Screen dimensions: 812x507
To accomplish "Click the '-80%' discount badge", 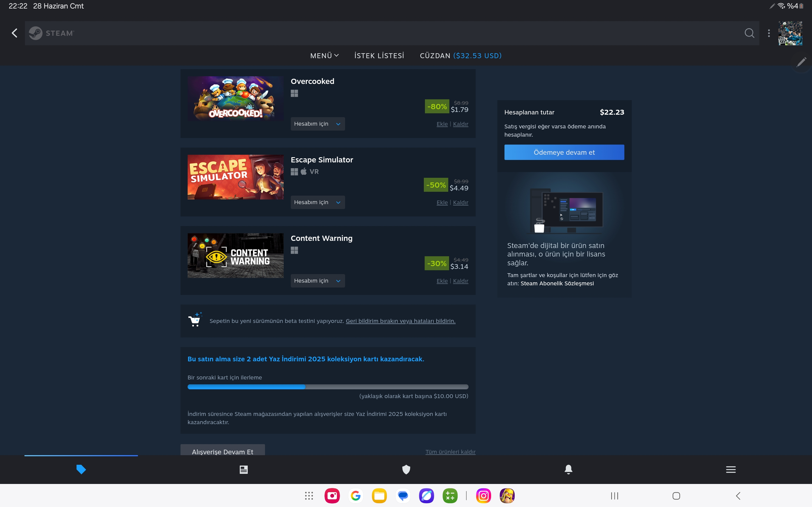I will point(437,106).
